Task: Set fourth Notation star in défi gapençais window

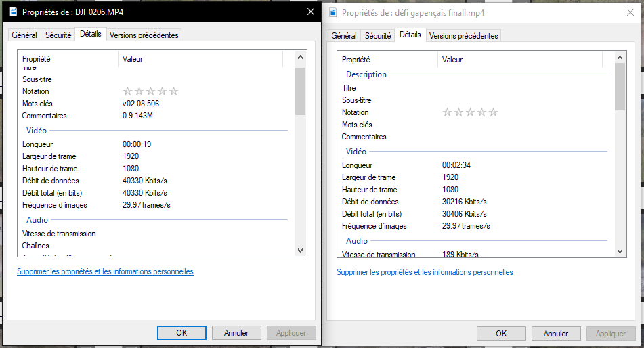Action: click(x=481, y=112)
